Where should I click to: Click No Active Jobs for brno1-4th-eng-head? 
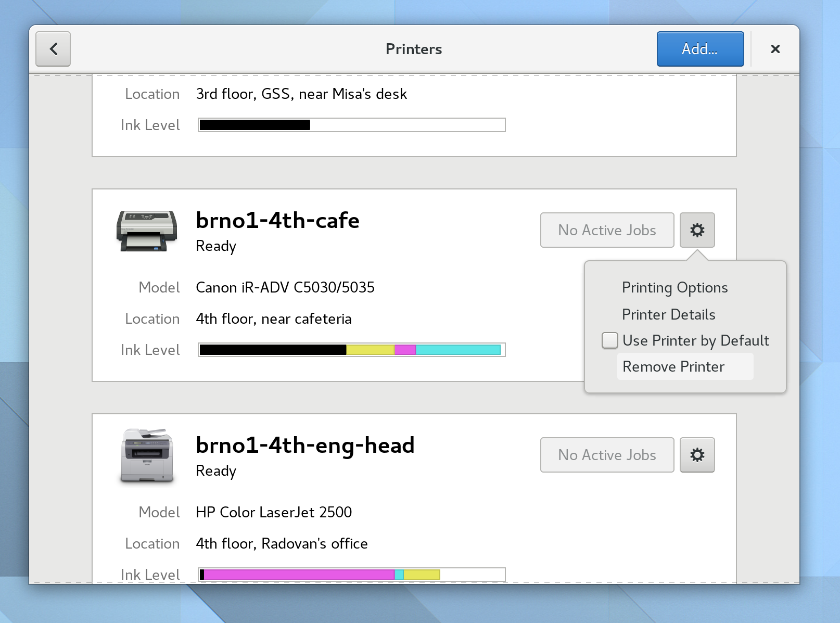[x=607, y=455]
